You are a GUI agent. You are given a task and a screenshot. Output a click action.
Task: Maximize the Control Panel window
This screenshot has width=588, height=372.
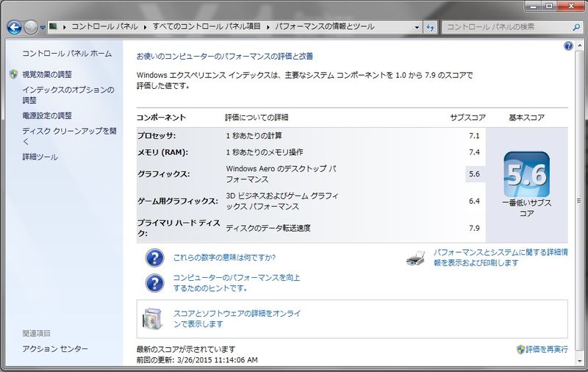tap(550, 6)
